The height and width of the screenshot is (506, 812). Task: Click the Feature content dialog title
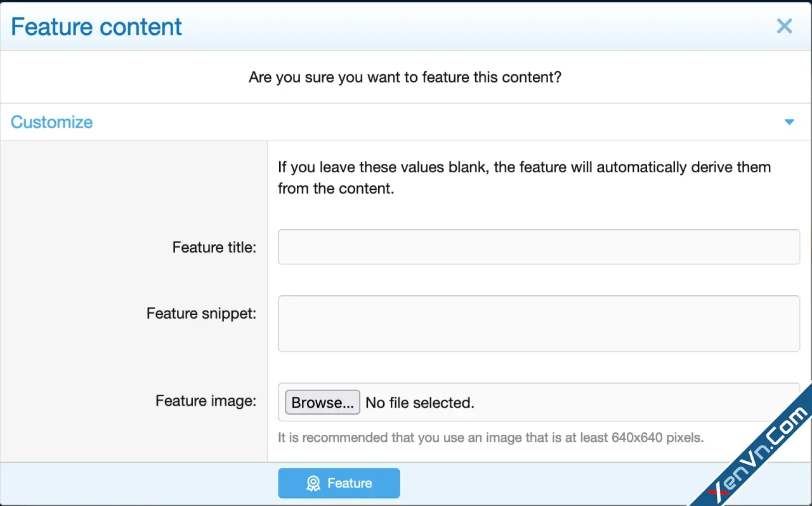click(x=96, y=26)
